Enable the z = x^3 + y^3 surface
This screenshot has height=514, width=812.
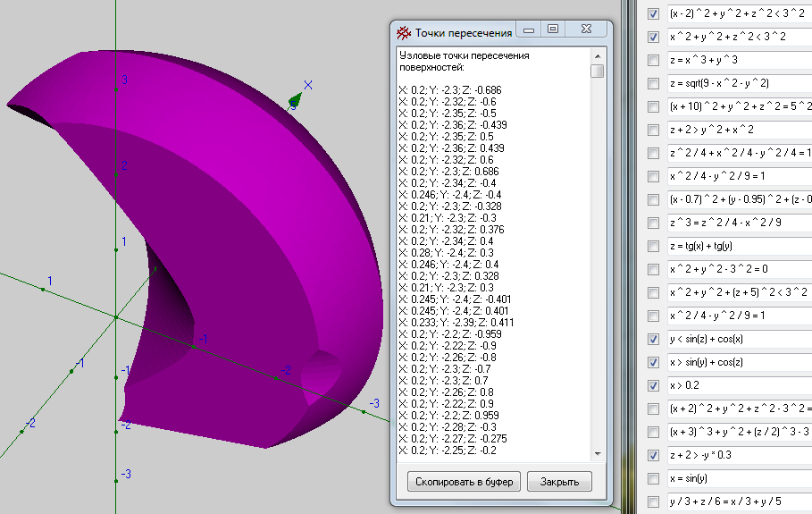point(653,61)
